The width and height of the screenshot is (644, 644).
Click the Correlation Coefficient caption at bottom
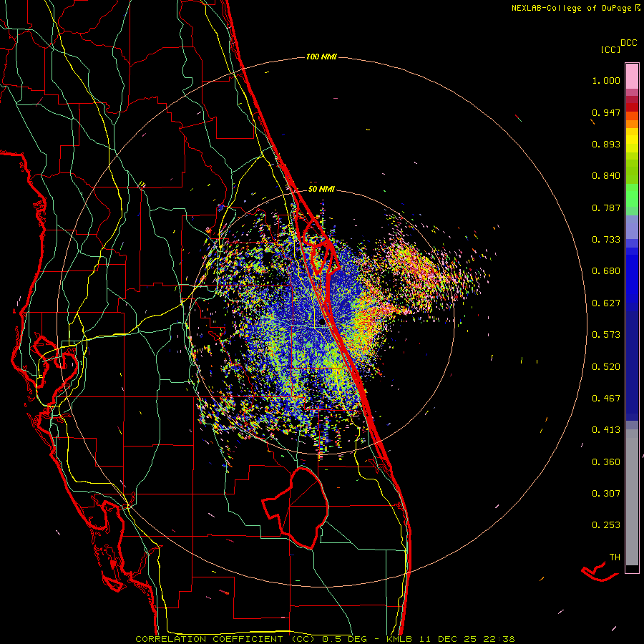pos(325,639)
